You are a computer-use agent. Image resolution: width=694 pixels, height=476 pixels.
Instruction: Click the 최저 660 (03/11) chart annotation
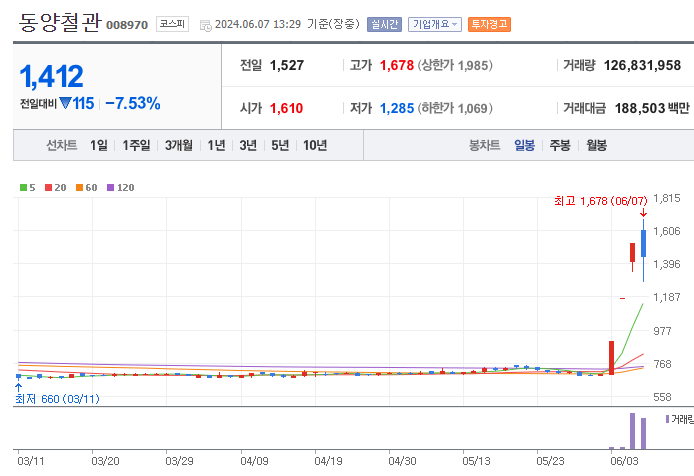point(57,399)
